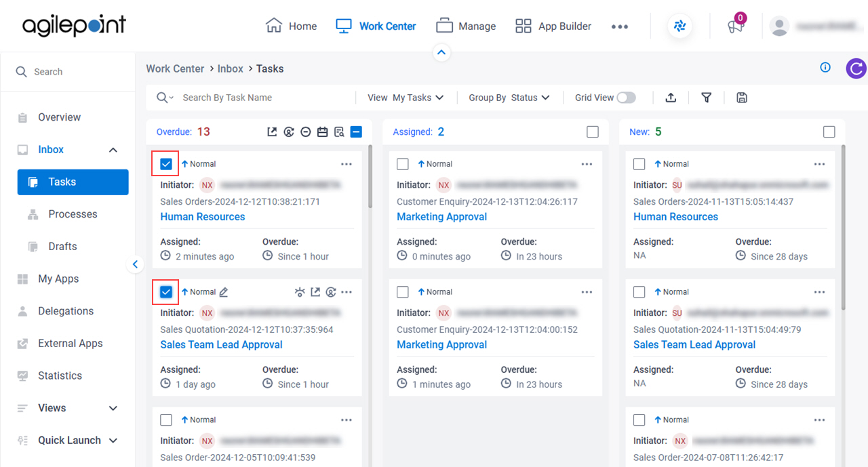Open the more options ellipsis in top navigation
This screenshot has width=868, height=467.
coord(620,26)
